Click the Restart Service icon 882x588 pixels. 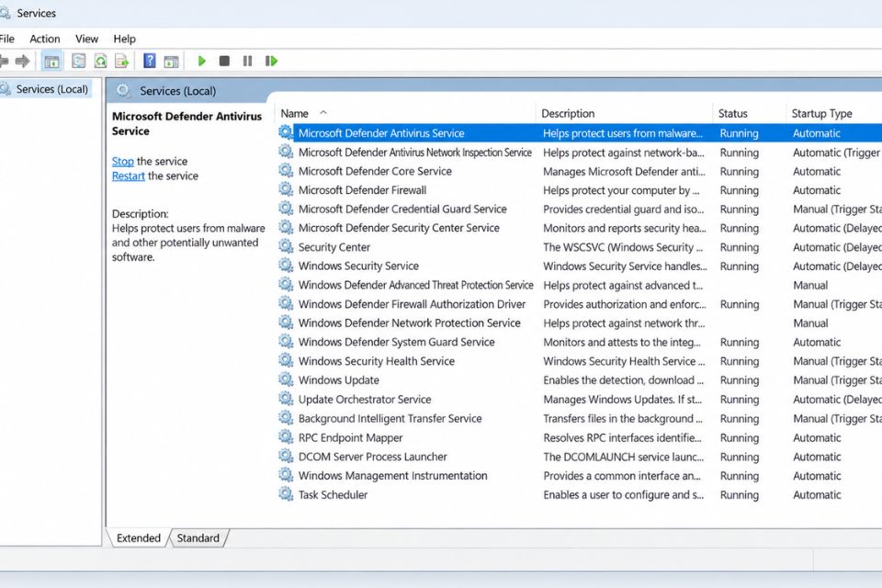coord(272,61)
